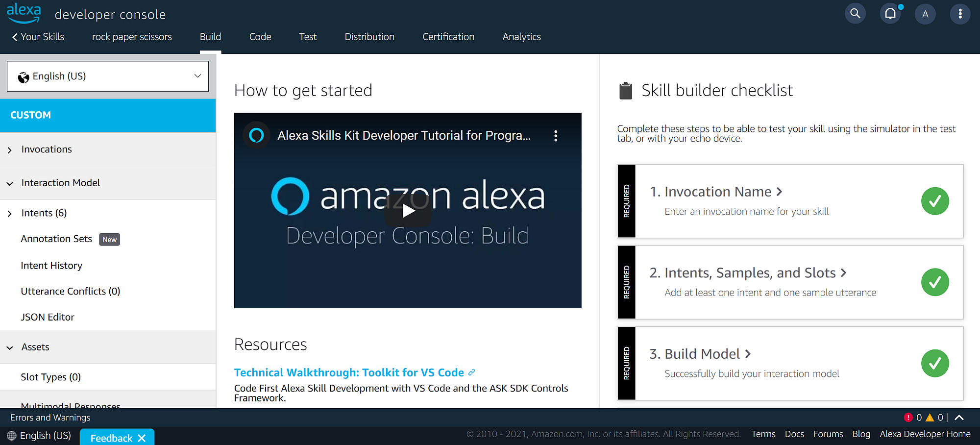Viewport: 980px width, 445px height.
Task: Open the Alexa Developer Home link
Action: (x=925, y=434)
